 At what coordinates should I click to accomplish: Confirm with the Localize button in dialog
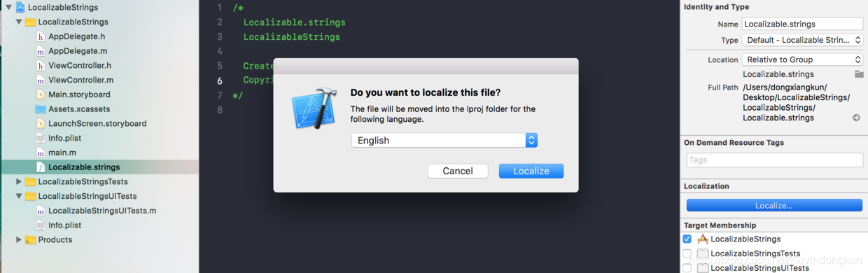click(x=531, y=171)
